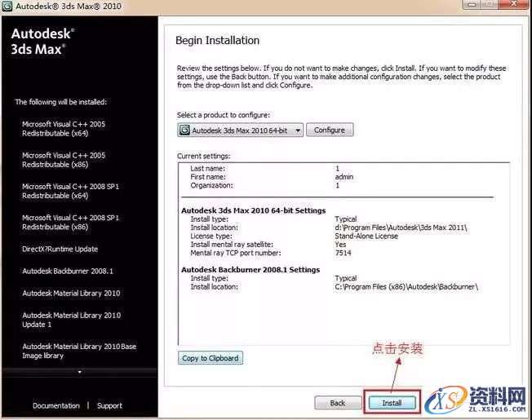
Task: Click the install location 'd:\Program Files\Autodesk\3ds Max 2011\'
Action: [401, 228]
